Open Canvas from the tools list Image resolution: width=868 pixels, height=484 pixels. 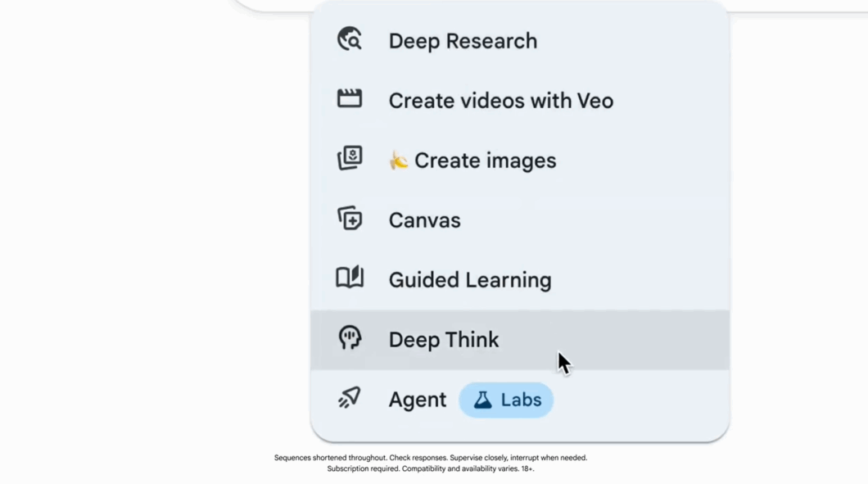[x=425, y=219]
